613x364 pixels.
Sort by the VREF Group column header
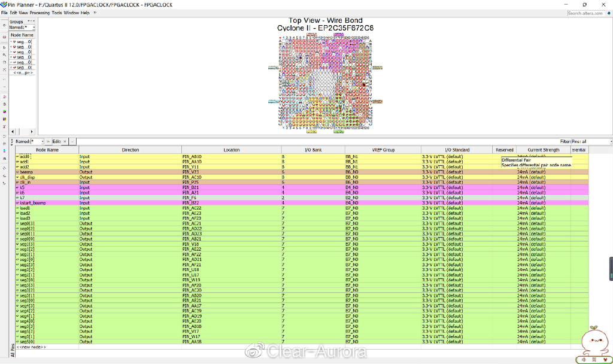click(x=383, y=150)
